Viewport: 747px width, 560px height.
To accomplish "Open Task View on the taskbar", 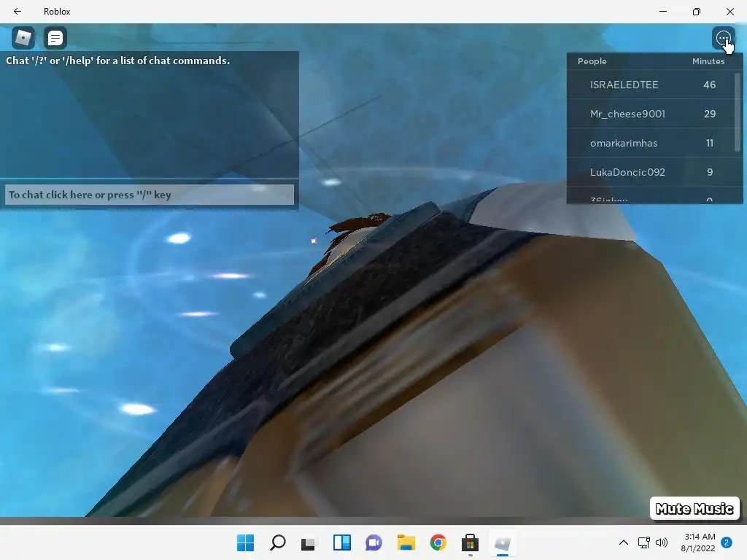I will 309,542.
